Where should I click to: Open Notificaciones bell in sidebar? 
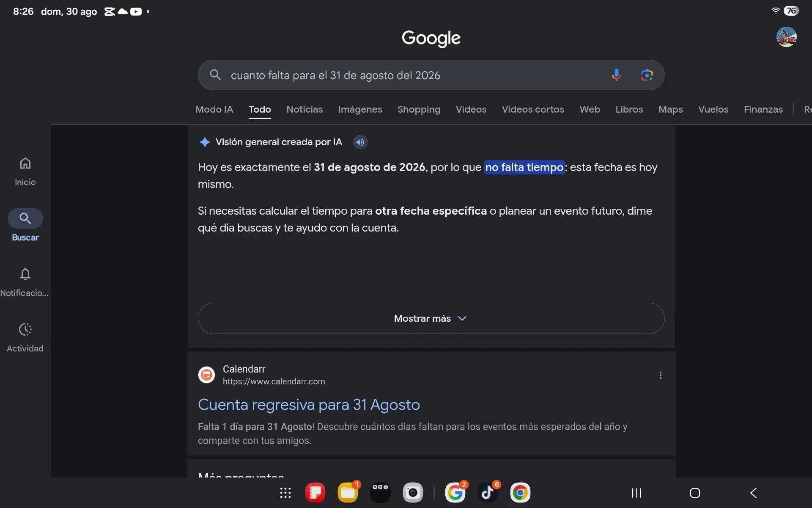pos(25,282)
